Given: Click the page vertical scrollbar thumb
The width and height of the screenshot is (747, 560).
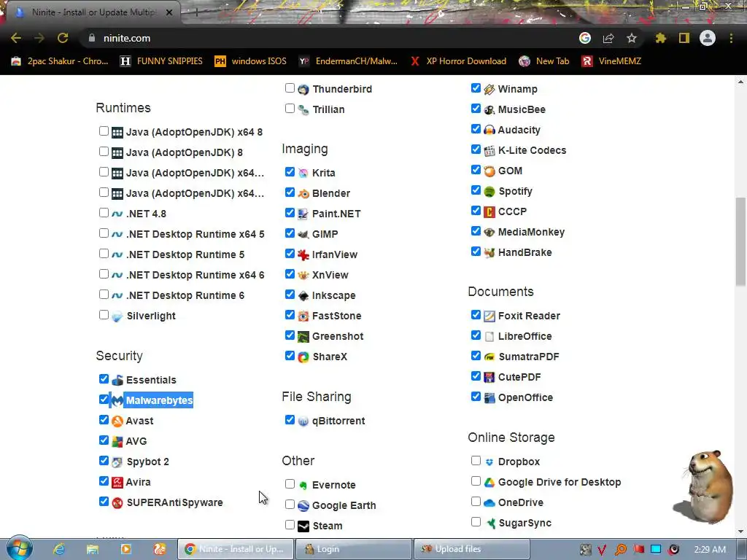Looking at the screenshot, I should (740, 242).
